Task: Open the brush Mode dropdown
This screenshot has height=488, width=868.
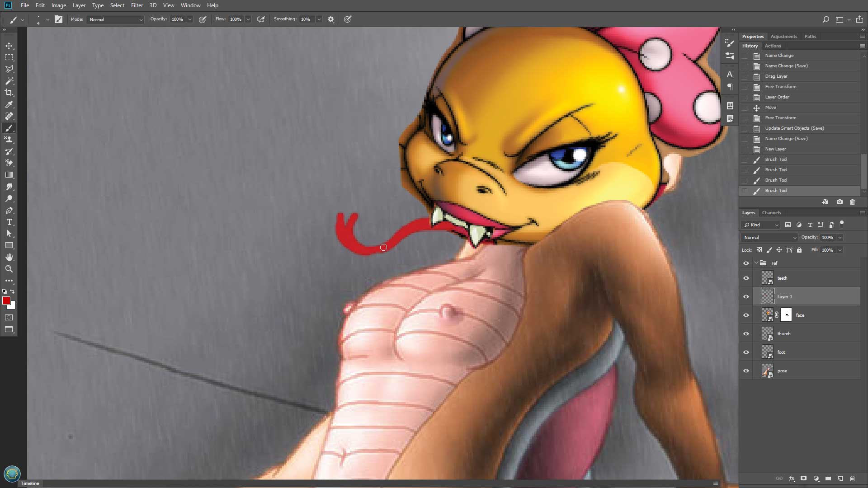Action: (116, 19)
